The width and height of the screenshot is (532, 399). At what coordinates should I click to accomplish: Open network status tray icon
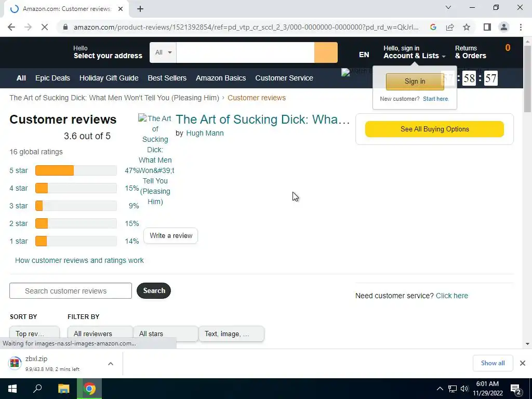[453, 389]
